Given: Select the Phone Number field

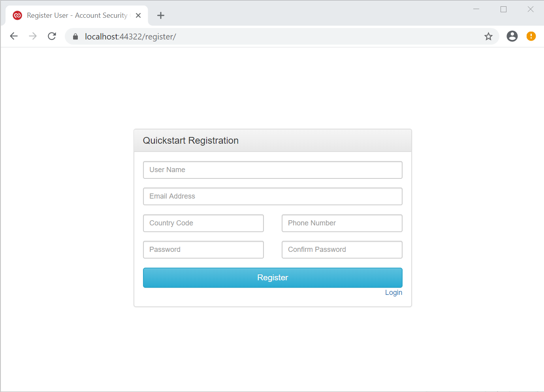Looking at the screenshot, I should [342, 223].
